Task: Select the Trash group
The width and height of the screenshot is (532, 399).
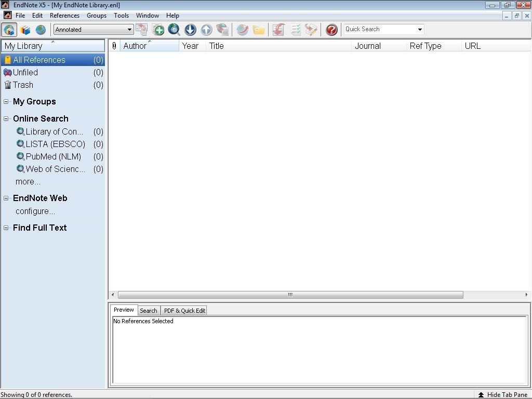Action: 53,85
